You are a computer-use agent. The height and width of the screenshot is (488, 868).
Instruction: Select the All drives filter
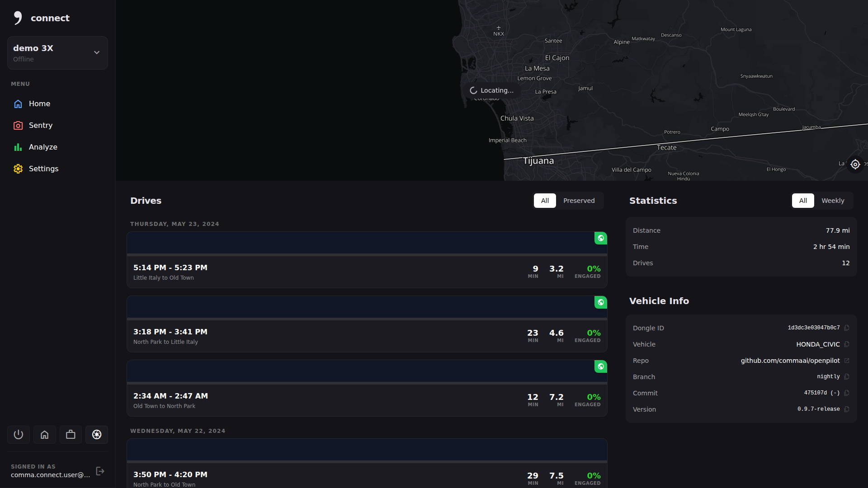click(x=545, y=201)
